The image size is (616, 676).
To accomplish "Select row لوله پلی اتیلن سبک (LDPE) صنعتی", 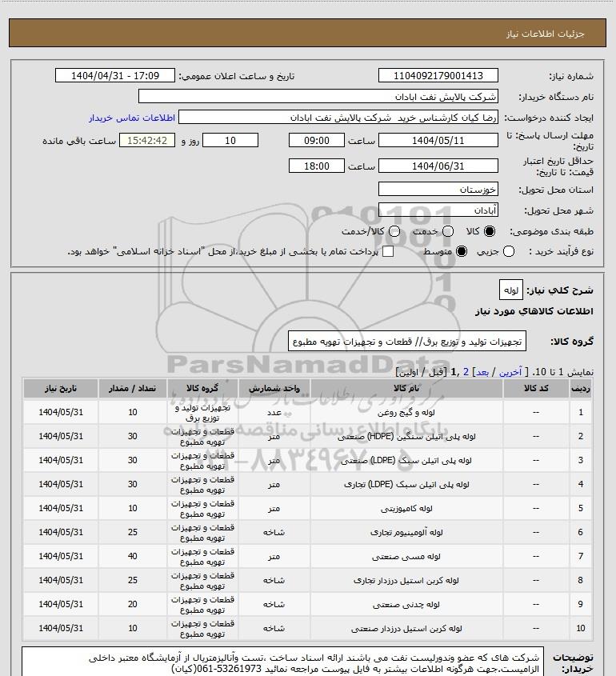I will [308, 461].
